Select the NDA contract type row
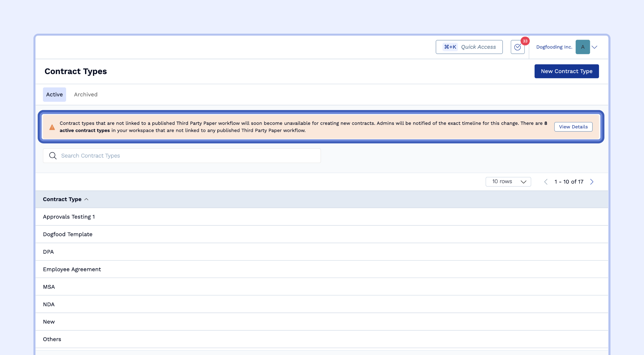 (x=49, y=304)
